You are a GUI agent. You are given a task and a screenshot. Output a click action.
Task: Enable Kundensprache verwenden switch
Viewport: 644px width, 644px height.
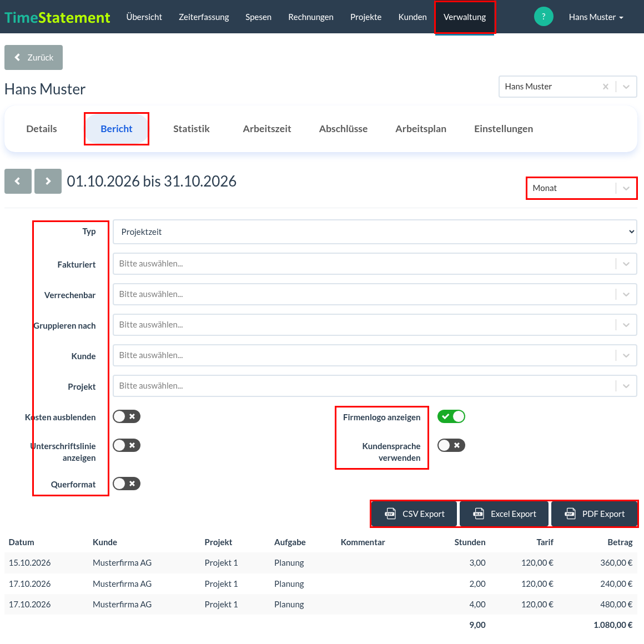(451, 445)
